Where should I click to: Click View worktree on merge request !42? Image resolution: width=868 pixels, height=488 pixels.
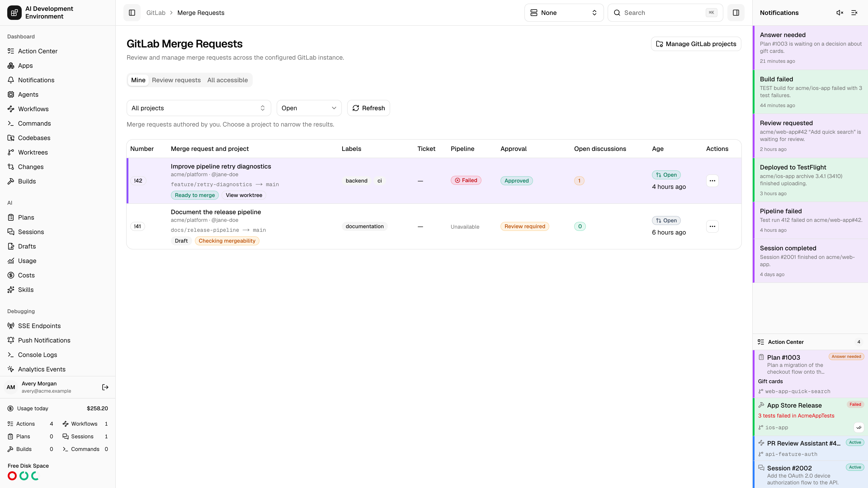(244, 195)
